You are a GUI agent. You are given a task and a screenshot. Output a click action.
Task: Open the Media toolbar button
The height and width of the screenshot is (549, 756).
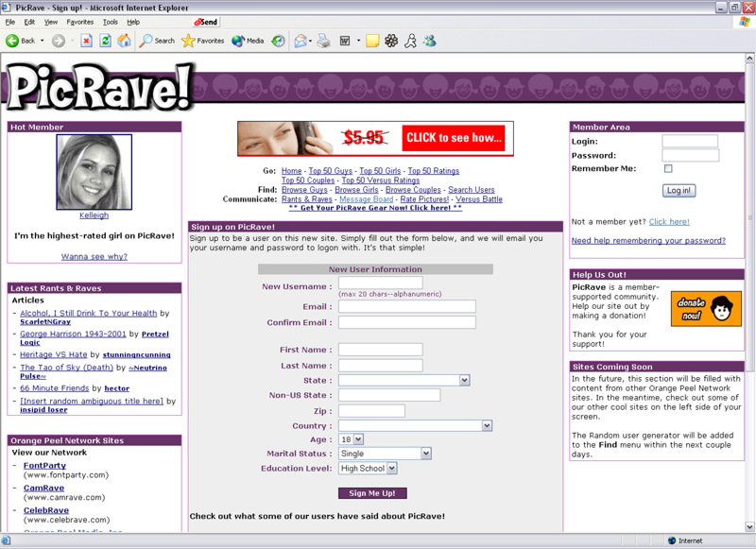tap(248, 41)
